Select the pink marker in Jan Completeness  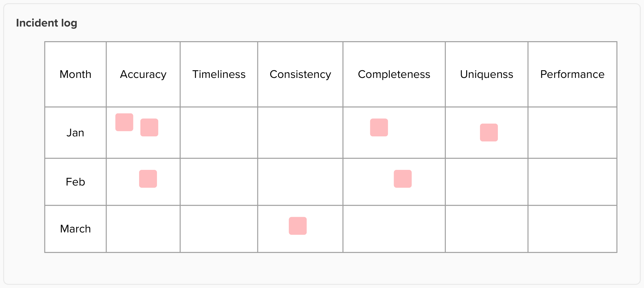pyautogui.click(x=379, y=127)
